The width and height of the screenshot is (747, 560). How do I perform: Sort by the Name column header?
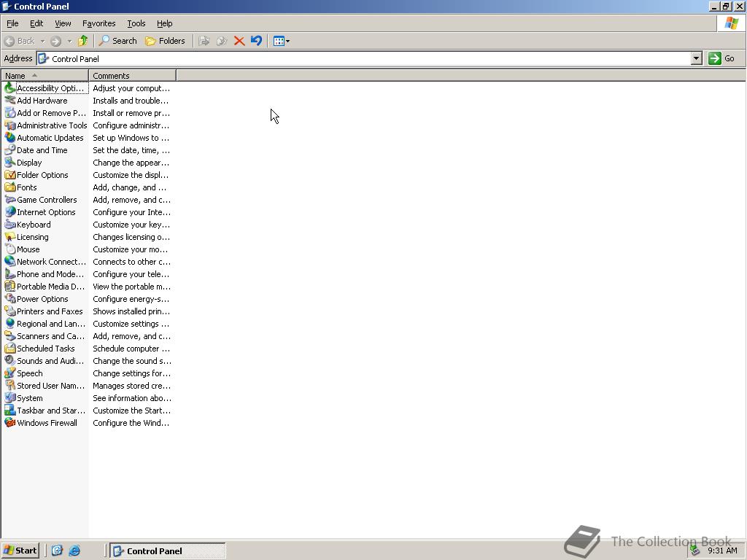44,75
